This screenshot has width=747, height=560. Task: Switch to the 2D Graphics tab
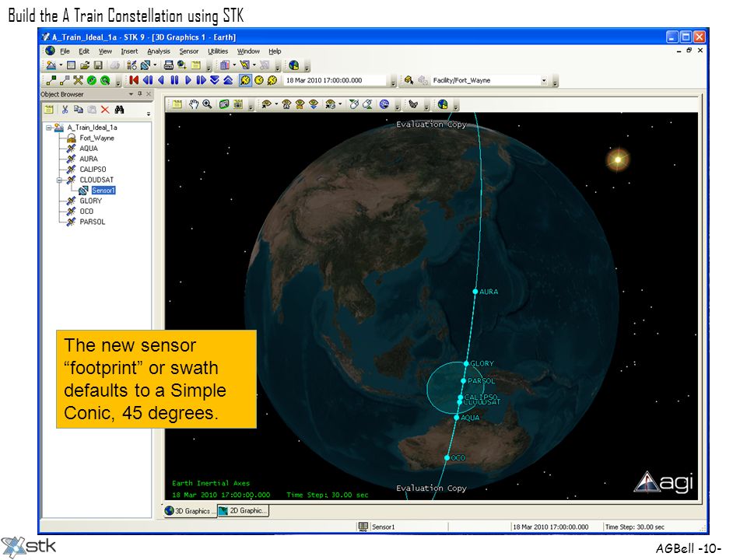(244, 510)
